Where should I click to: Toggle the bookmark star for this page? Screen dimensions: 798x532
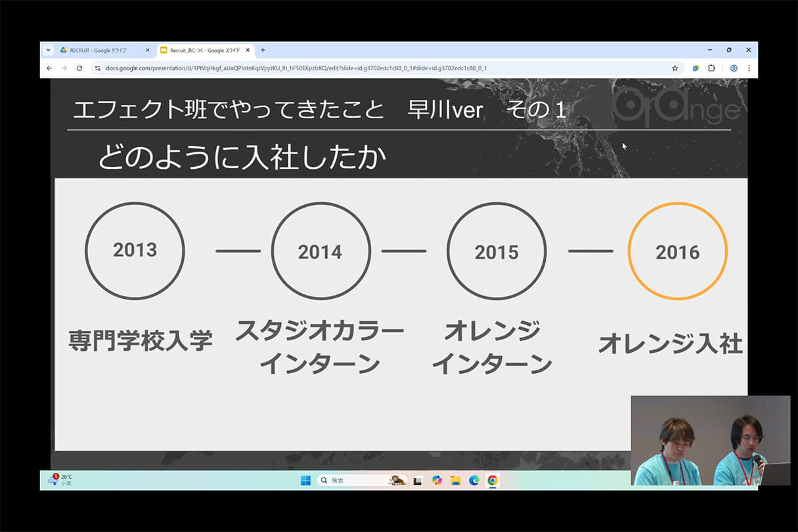[x=675, y=68]
